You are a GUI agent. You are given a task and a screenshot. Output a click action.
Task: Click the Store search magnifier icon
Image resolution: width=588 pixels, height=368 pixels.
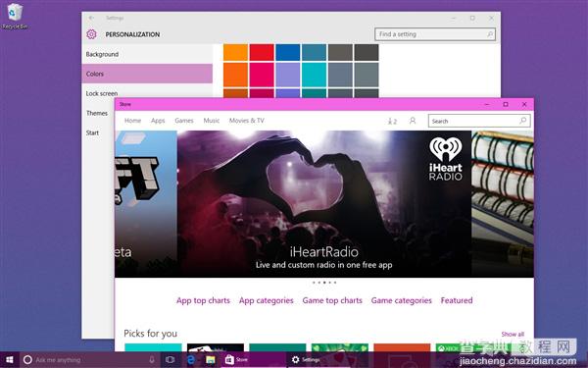click(523, 121)
